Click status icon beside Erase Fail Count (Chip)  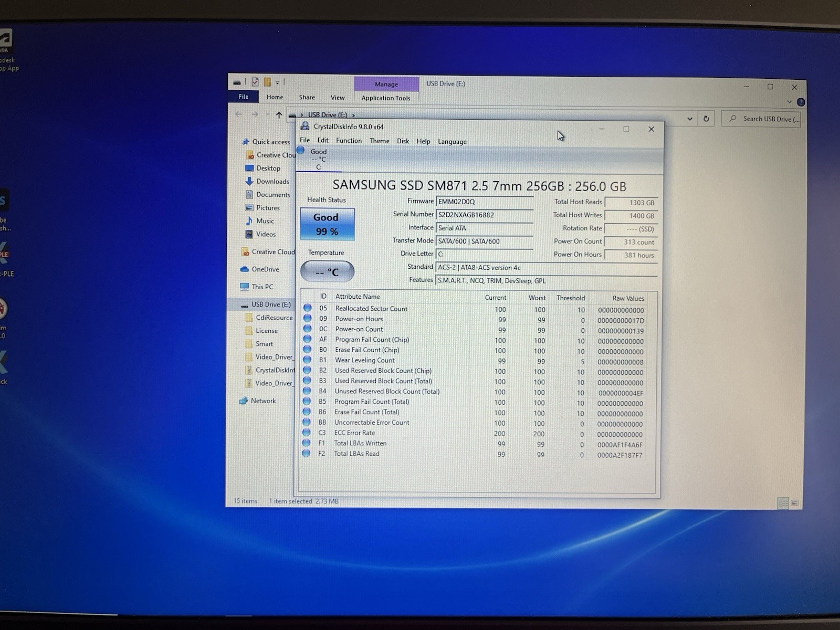(308, 350)
